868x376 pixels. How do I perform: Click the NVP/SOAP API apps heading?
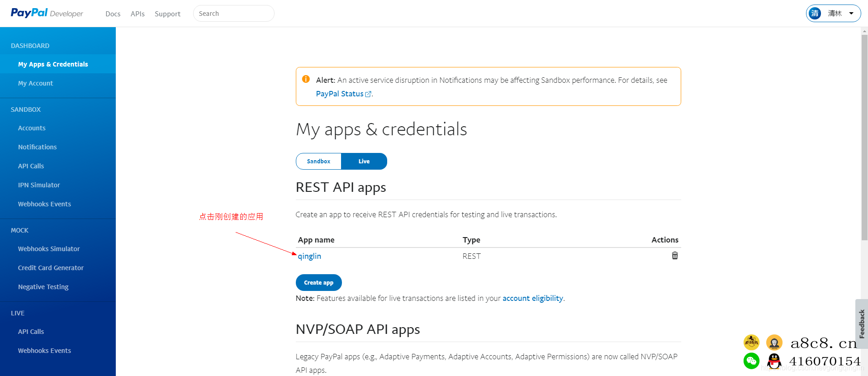click(x=358, y=329)
